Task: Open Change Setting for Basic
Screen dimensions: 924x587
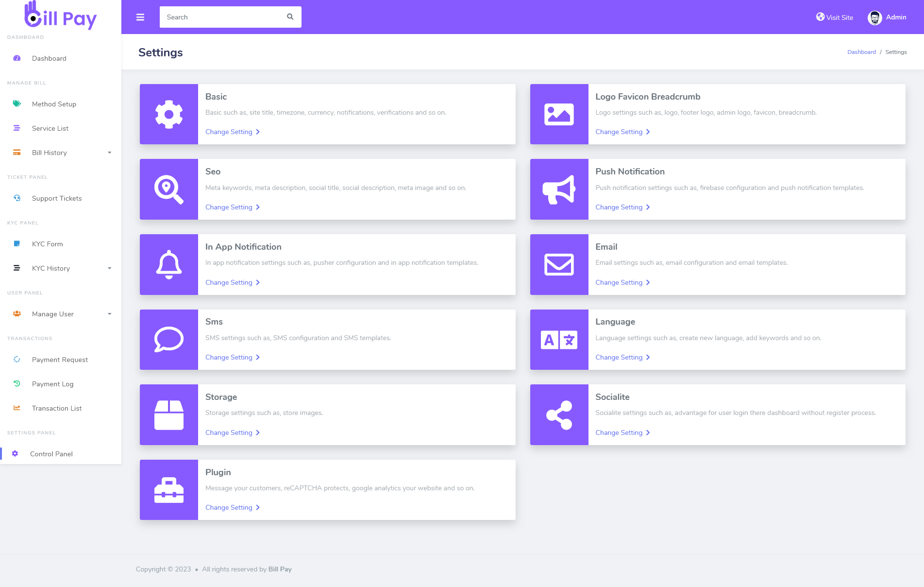Action: pyautogui.click(x=233, y=132)
